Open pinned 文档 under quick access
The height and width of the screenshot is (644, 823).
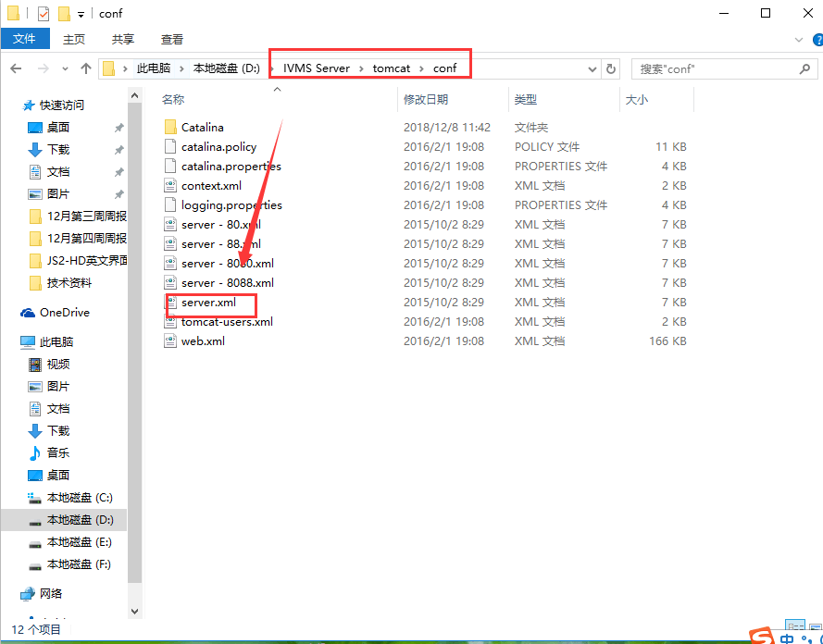pyautogui.click(x=58, y=171)
